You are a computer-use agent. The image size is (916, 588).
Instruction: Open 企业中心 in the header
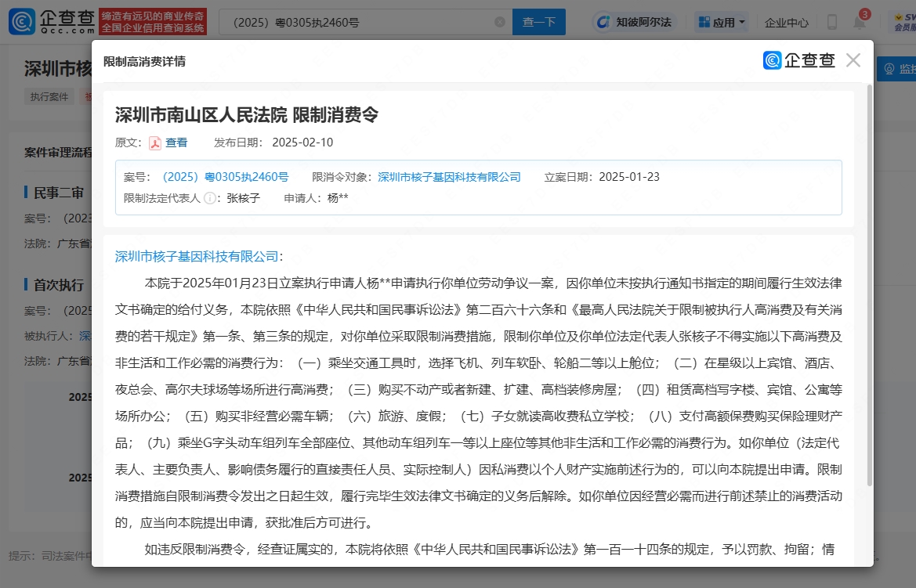click(x=786, y=23)
